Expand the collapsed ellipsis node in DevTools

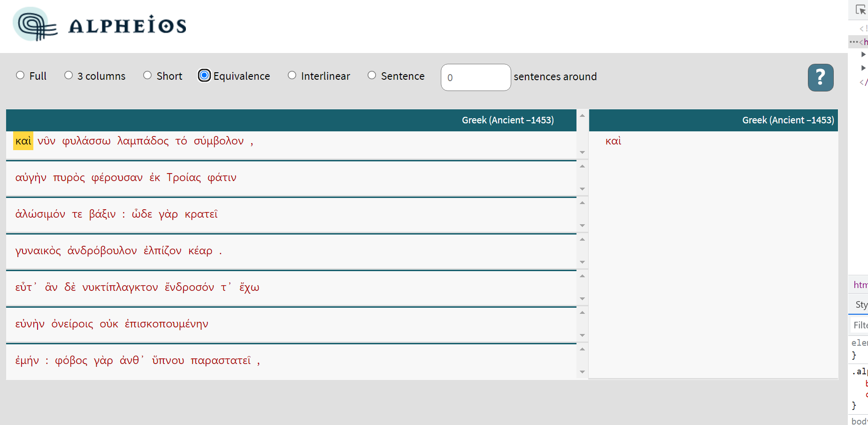tap(853, 42)
